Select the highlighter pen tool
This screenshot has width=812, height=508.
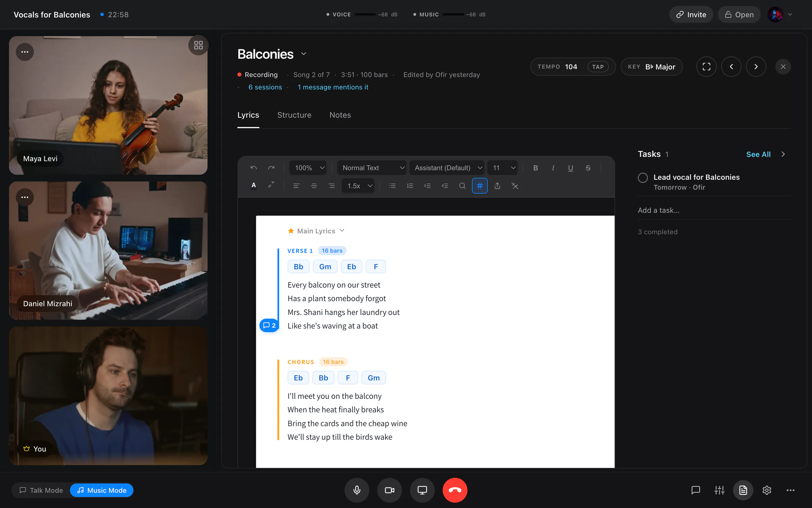click(x=271, y=185)
